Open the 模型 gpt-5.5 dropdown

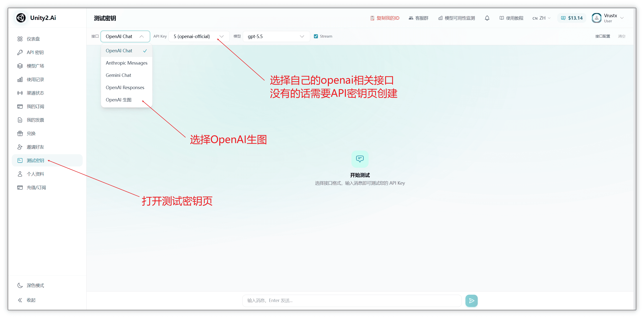(x=276, y=36)
